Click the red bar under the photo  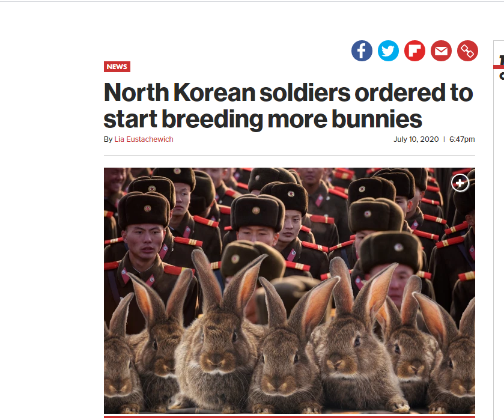click(x=290, y=417)
